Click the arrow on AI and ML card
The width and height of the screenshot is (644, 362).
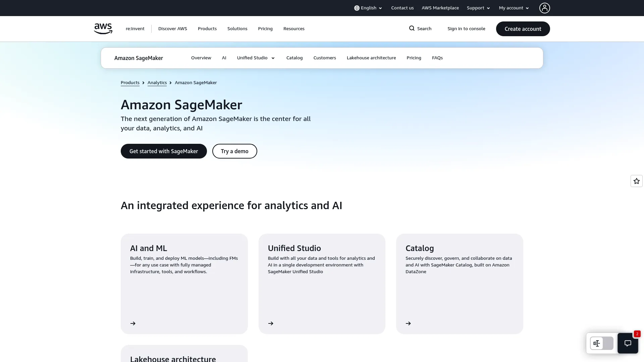[x=133, y=323]
